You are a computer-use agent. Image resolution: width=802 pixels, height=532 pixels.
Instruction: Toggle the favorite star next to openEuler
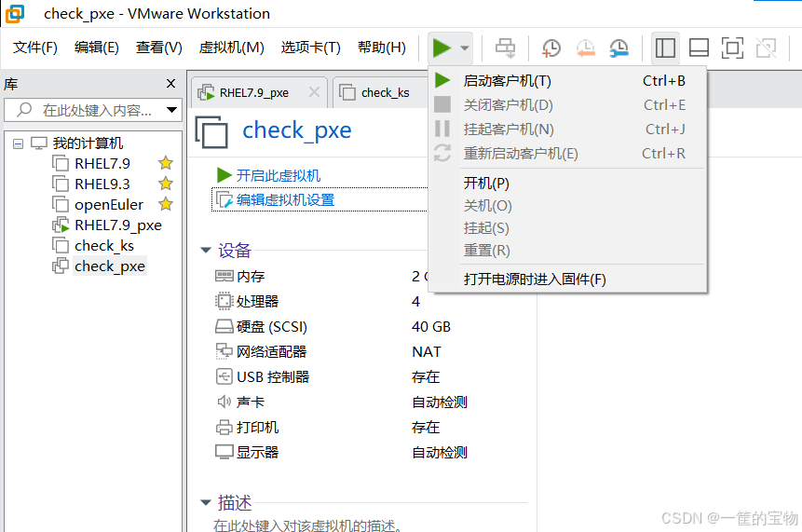coord(165,204)
